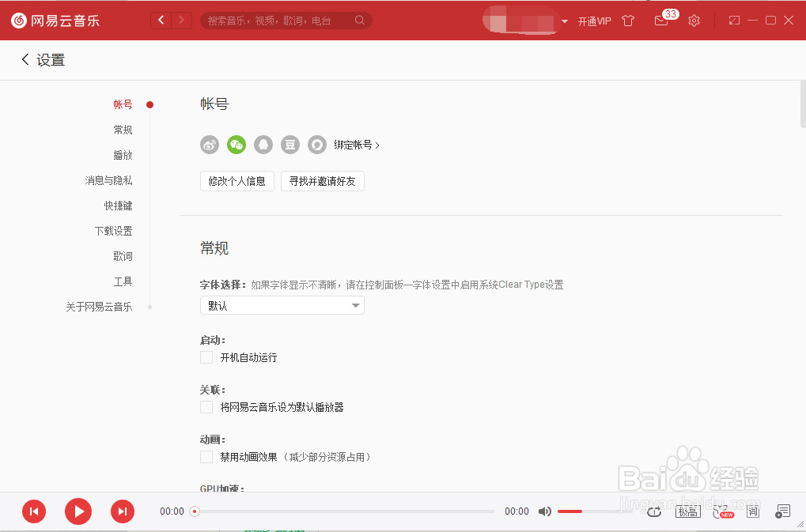Check 将网易云音乐设为默认播放器

206,407
